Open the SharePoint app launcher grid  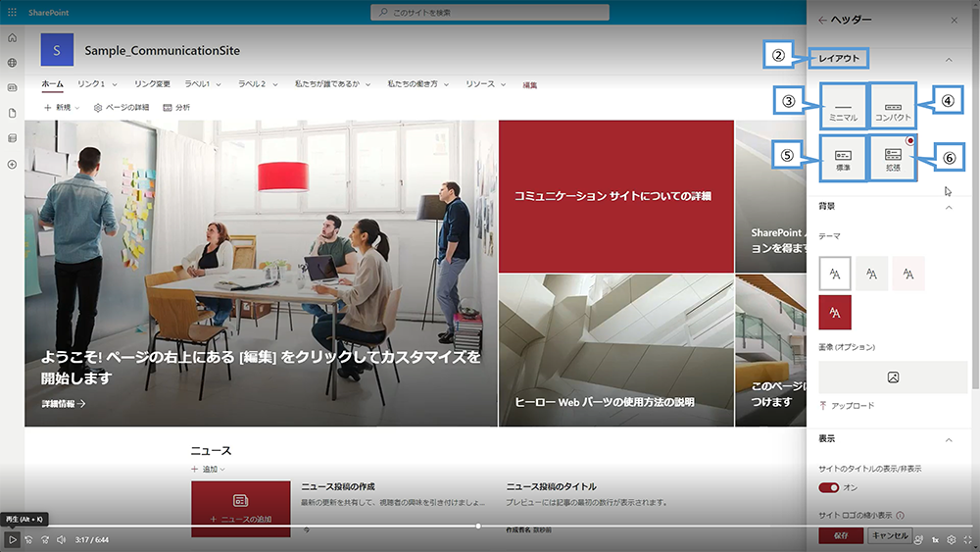(x=12, y=12)
